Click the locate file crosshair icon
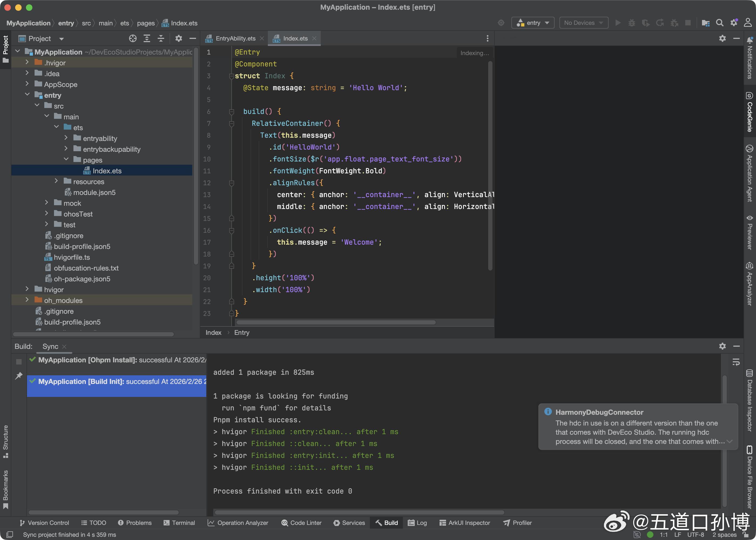 [133, 39]
